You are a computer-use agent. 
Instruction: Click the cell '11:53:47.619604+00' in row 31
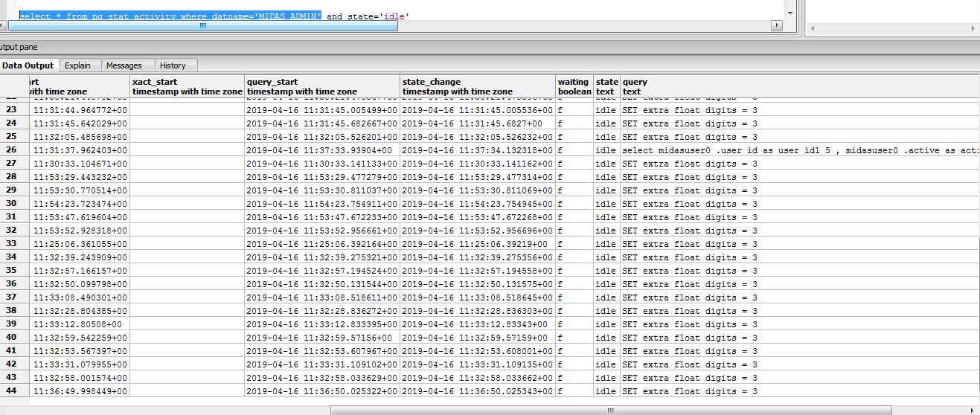(80, 216)
